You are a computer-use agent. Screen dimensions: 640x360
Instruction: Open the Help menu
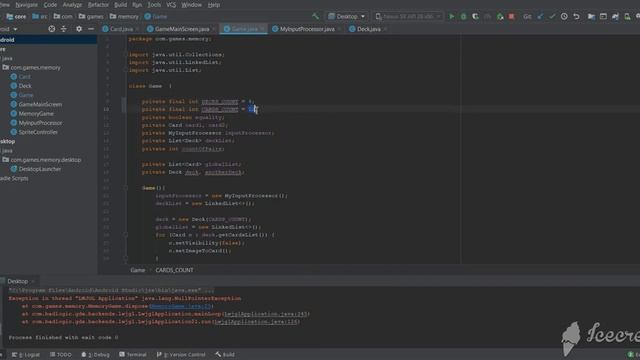tap(214, 5)
